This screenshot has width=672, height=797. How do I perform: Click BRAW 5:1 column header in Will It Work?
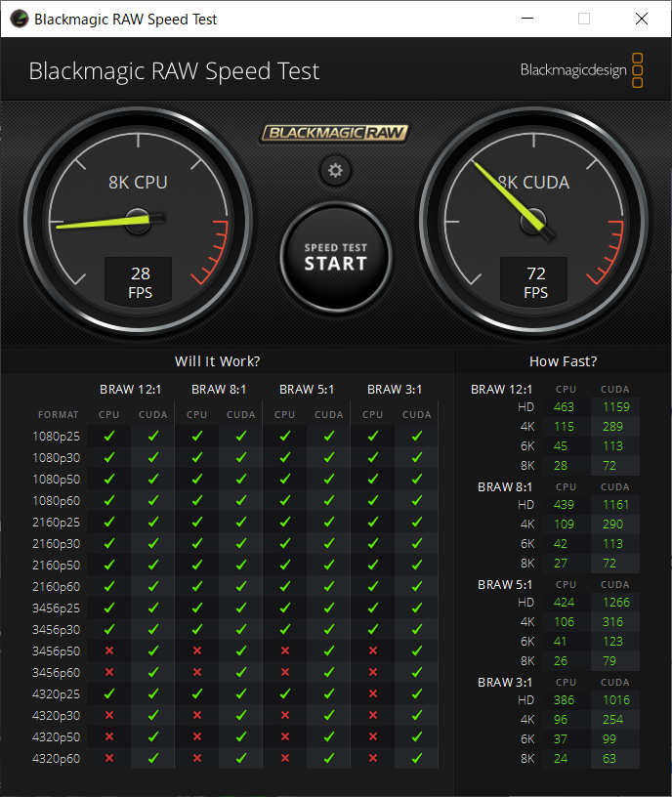pos(307,390)
